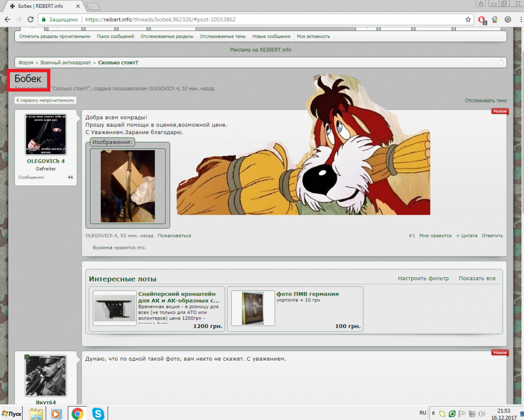Open the file explorer taskbar icon

pos(36,413)
